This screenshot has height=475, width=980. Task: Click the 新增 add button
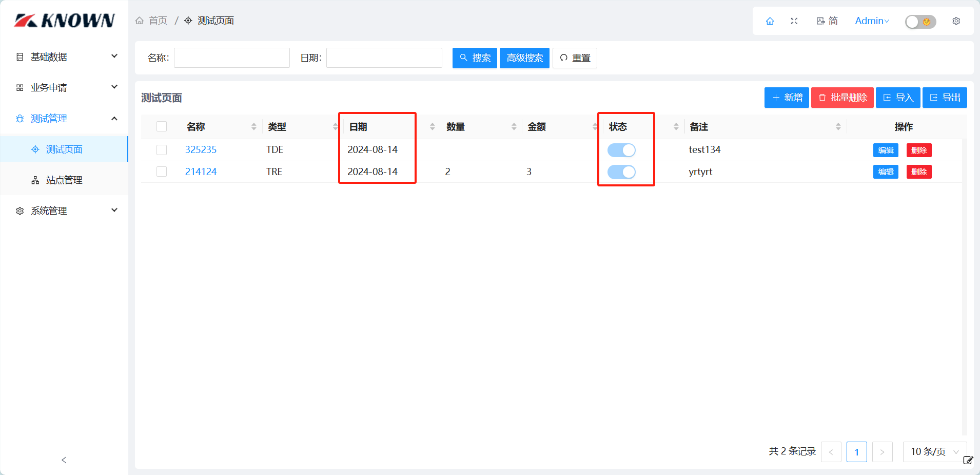[787, 98]
